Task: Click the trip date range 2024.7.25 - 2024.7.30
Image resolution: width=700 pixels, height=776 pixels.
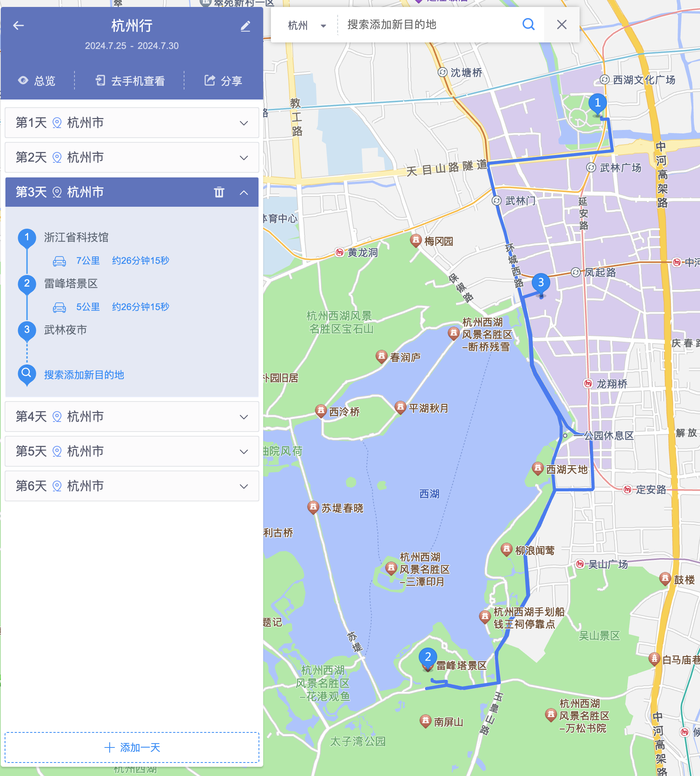Action: (x=132, y=46)
